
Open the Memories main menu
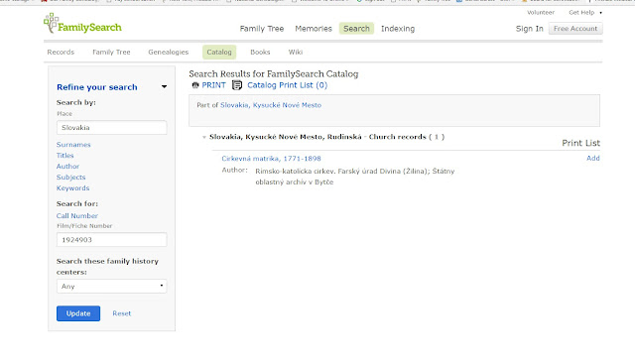pyautogui.click(x=314, y=29)
